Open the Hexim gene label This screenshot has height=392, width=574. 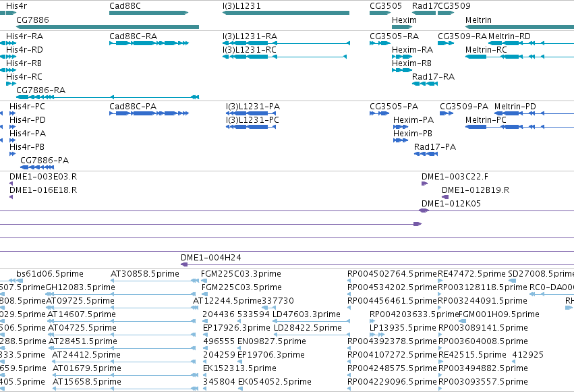[404, 20]
